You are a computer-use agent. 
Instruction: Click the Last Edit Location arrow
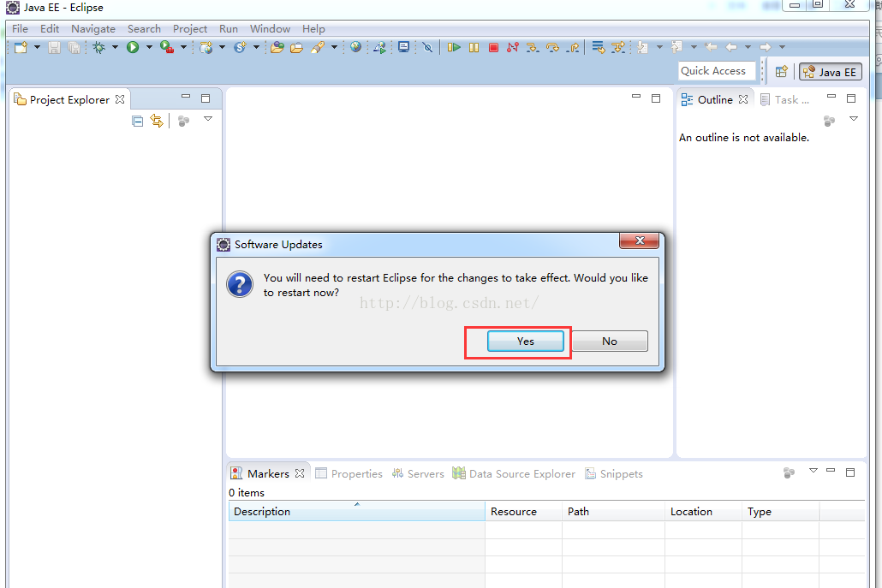pyautogui.click(x=711, y=47)
